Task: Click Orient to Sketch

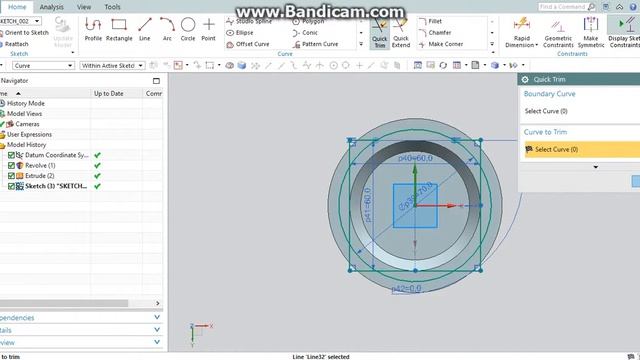Action: [24, 33]
